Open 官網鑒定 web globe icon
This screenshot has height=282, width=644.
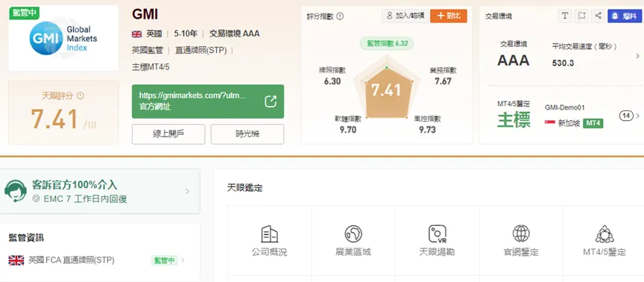[x=521, y=234]
